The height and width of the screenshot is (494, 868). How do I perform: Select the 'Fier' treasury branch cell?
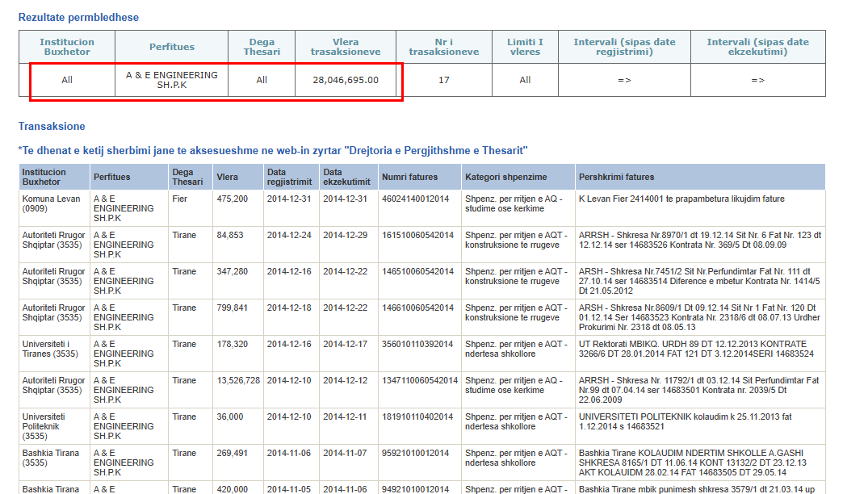[x=180, y=199]
